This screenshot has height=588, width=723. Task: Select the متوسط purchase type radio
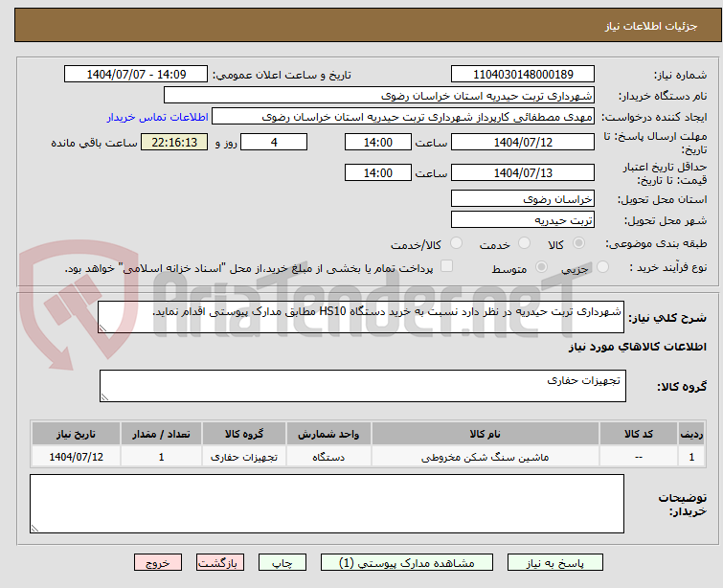click(x=541, y=267)
